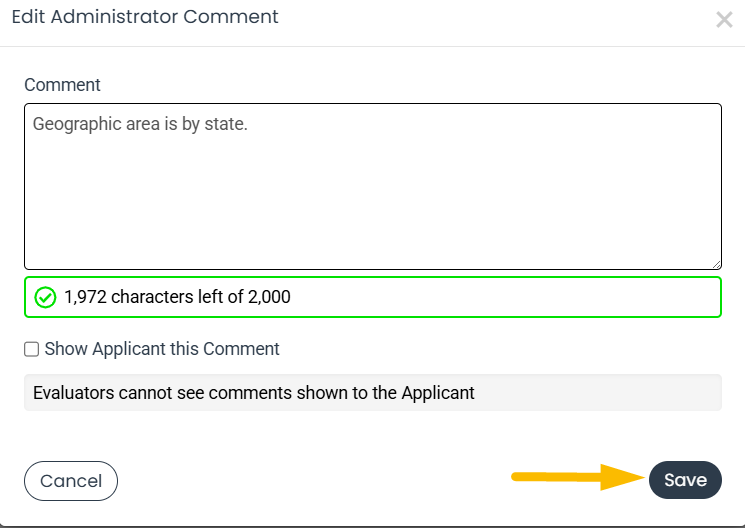Image resolution: width=745 pixels, height=528 pixels.
Task: Click the 'Show Applicant this Comment' label
Action: click(162, 349)
